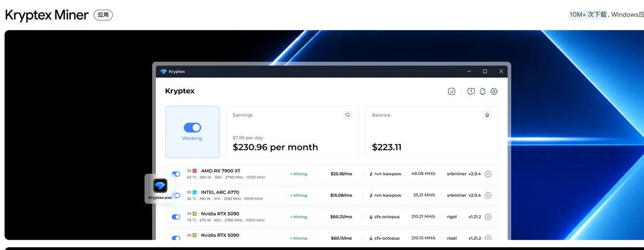Click the $7.59 per day text
Viewport: 644px width, 250px height.
pos(248,137)
